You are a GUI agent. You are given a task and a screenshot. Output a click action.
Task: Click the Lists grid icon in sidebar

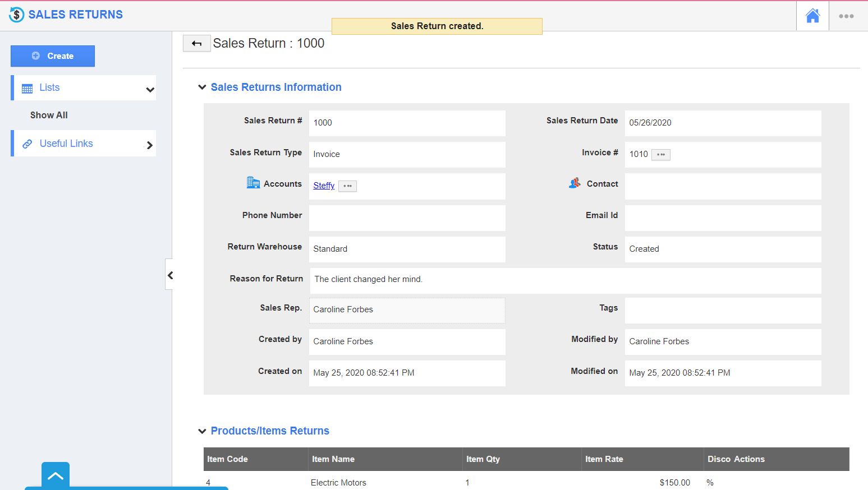pos(26,87)
